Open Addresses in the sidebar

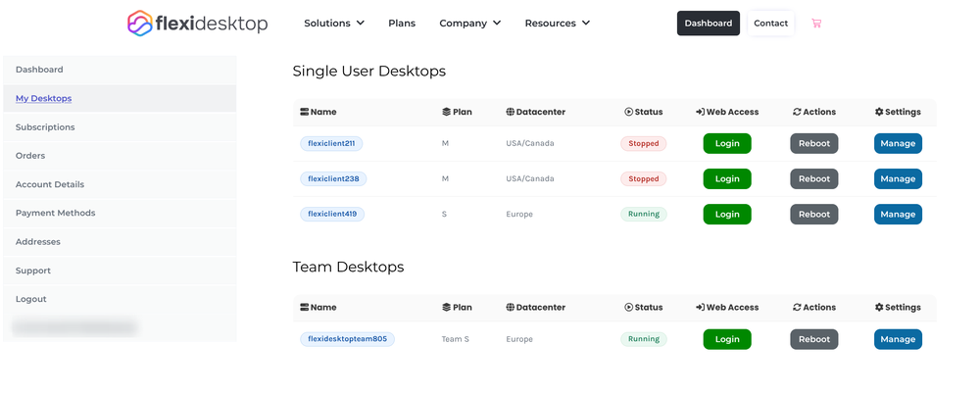(x=120, y=241)
